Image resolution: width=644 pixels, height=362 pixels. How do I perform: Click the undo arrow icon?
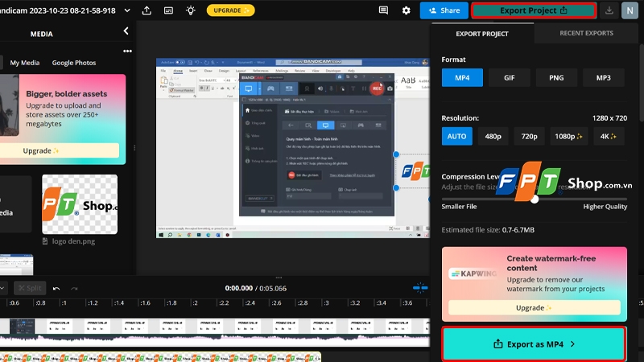click(56, 289)
